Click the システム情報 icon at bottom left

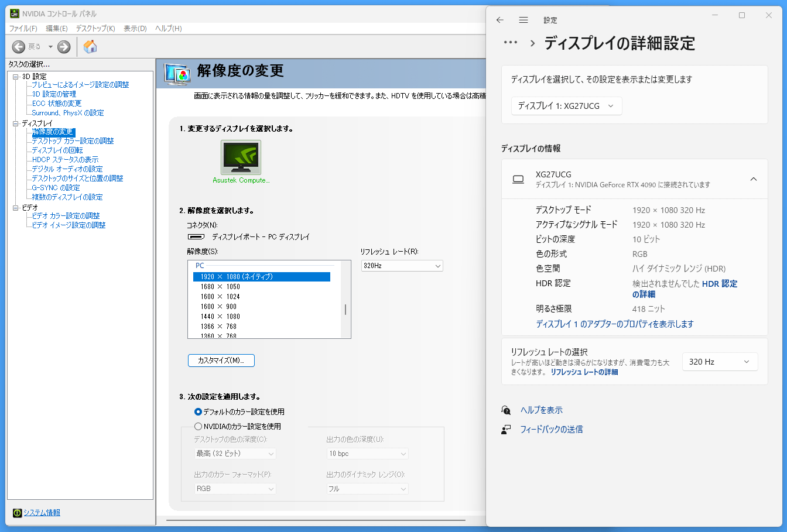coord(18,513)
